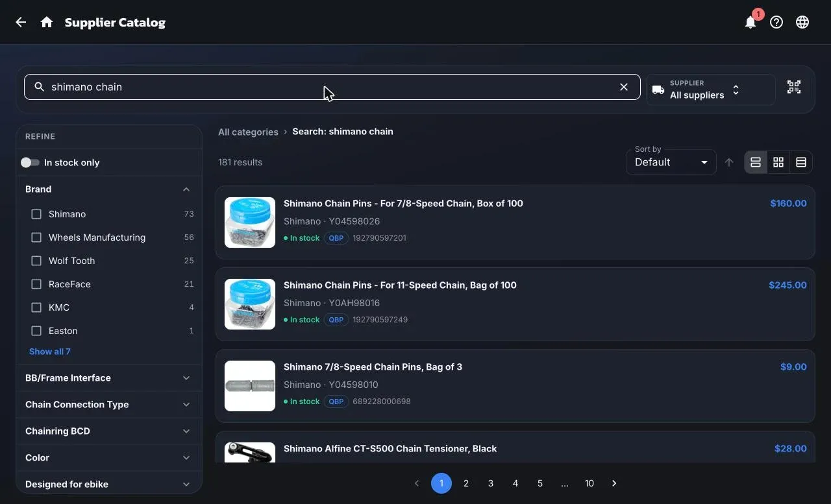
Task: Click the $160.00 price
Action: pos(788,204)
